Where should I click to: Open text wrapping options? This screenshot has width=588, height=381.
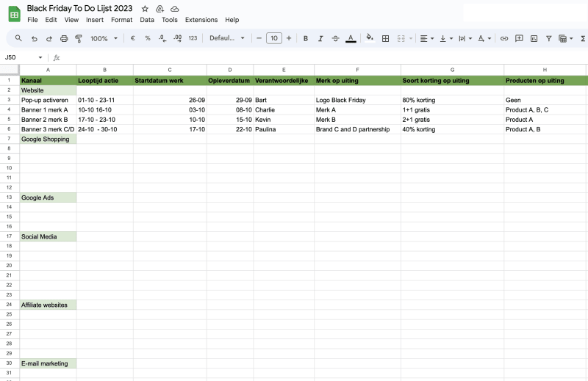tap(465, 38)
